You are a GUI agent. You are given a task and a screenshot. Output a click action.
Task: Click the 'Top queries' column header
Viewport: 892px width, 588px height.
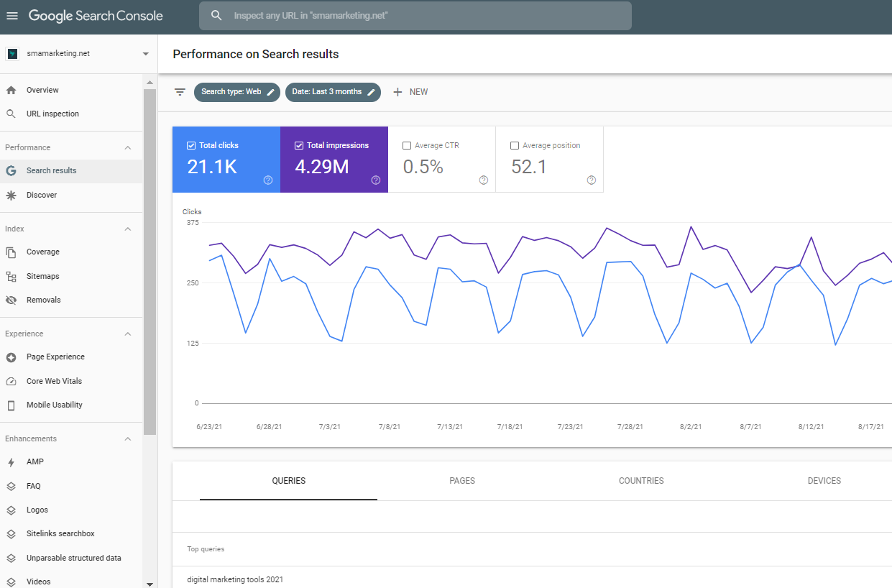[206, 549]
